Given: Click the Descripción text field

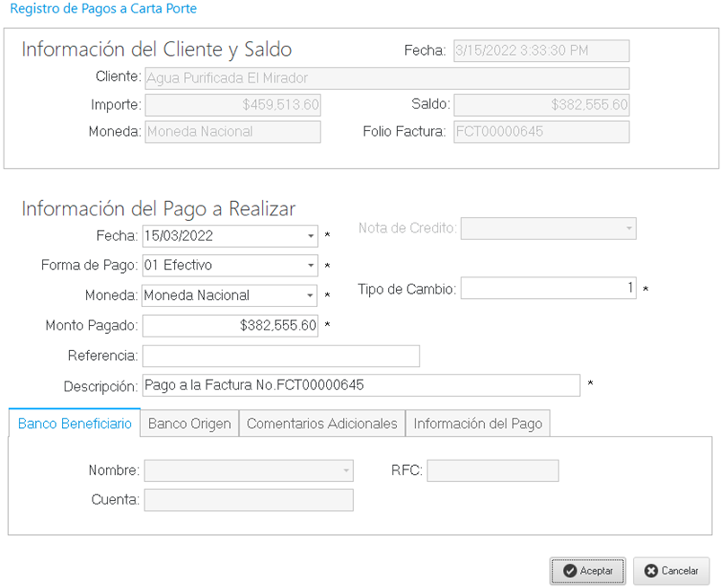Looking at the screenshot, I should click(361, 385).
